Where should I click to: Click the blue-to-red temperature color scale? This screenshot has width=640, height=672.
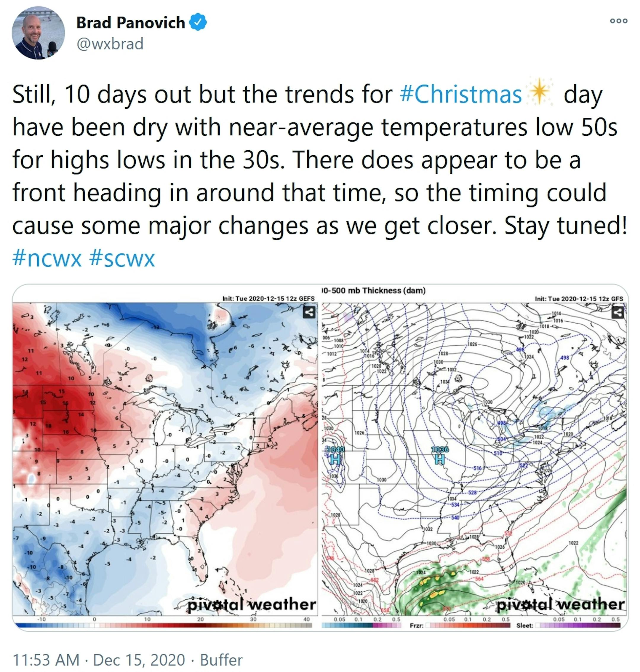point(164,625)
